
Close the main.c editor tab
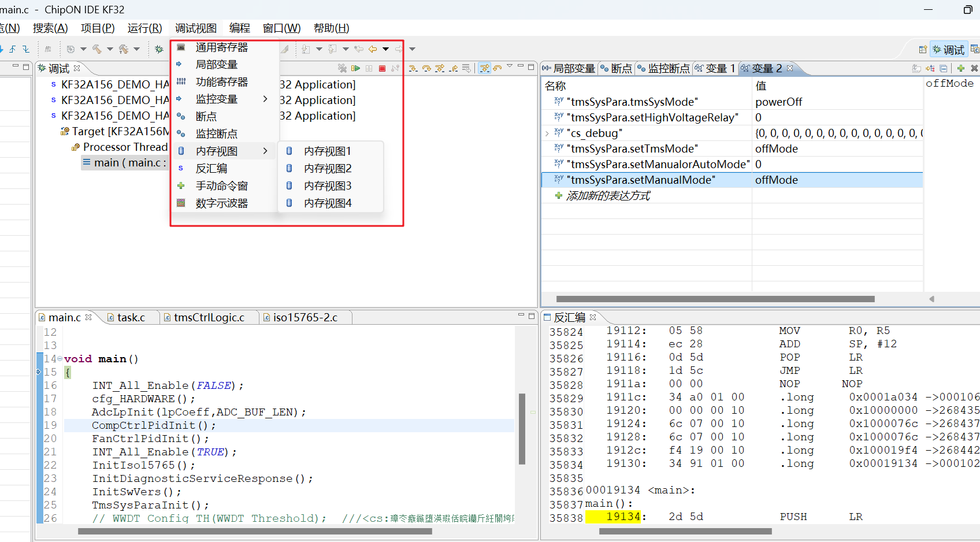click(88, 317)
